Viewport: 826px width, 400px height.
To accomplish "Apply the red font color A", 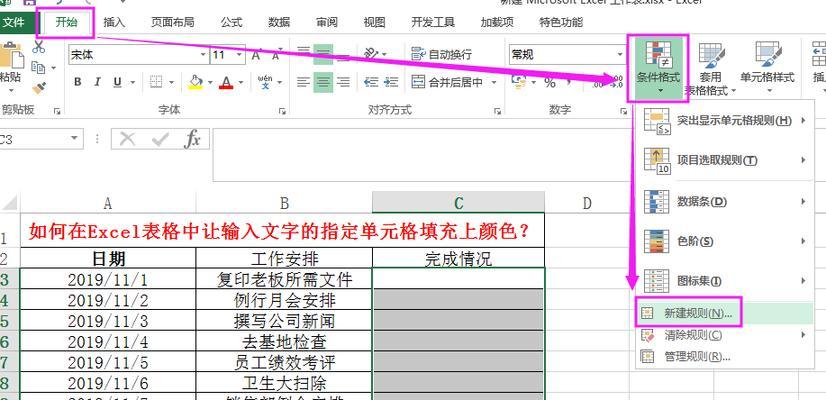I will click(226, 82).
